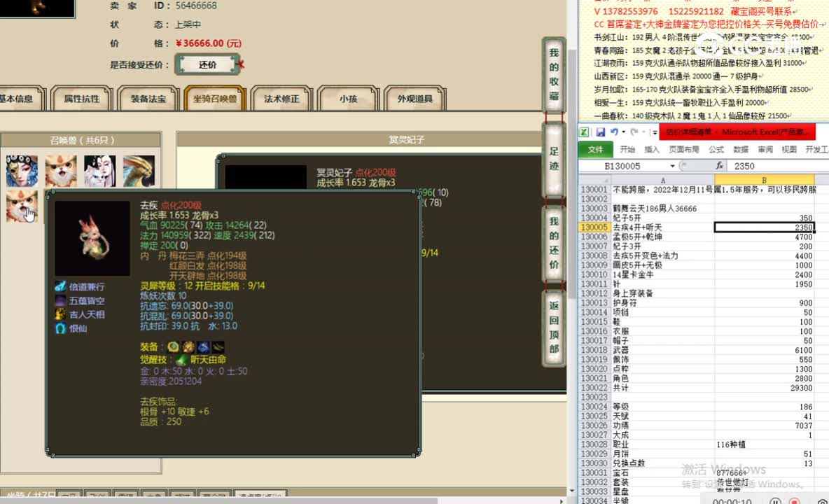Open the 开始 ribbon tab
Image resolution: width=829 pixels, height=504 pixels.
click(627, 150)
